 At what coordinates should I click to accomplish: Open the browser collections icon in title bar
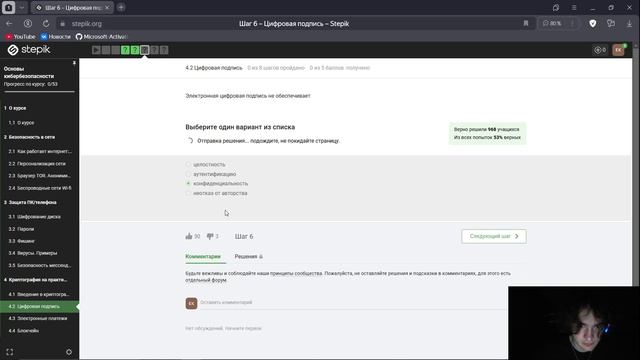click(x=556, y=7)
